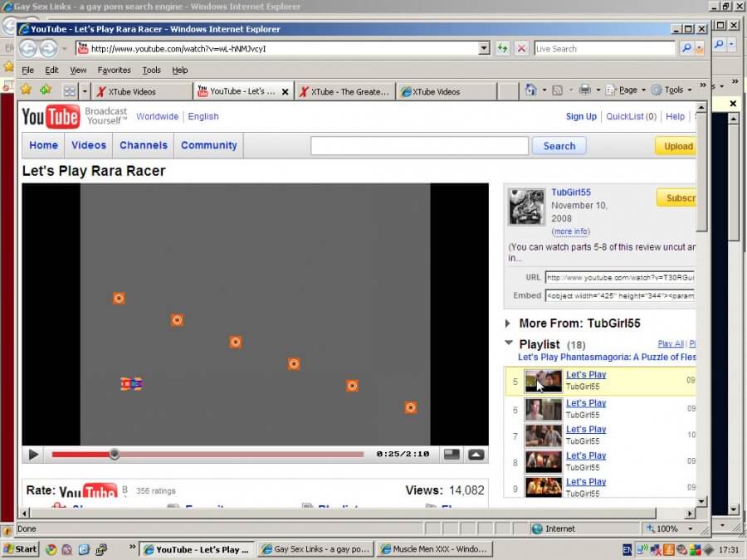Image resolution: width=747 pixels, height=560 pixels.
Task: Click the Home page icon in command bar
Action: click(x=530, y=90)
